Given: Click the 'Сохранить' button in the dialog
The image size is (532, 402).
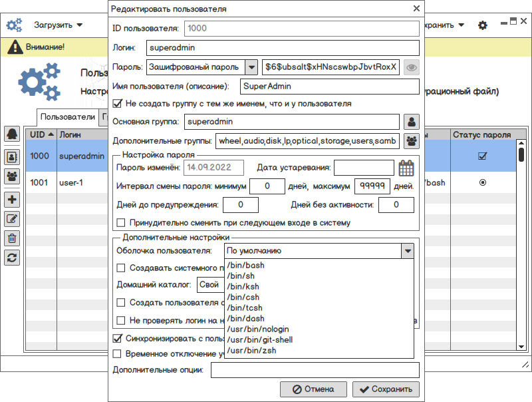Looking at the screenshot, I should coord(386,389).
